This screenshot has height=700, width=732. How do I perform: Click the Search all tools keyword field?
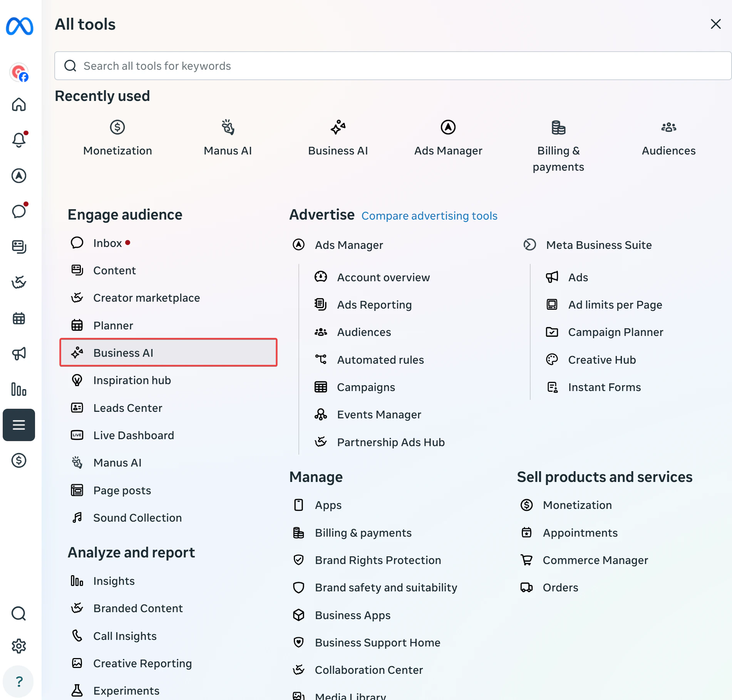coord(393,66)
